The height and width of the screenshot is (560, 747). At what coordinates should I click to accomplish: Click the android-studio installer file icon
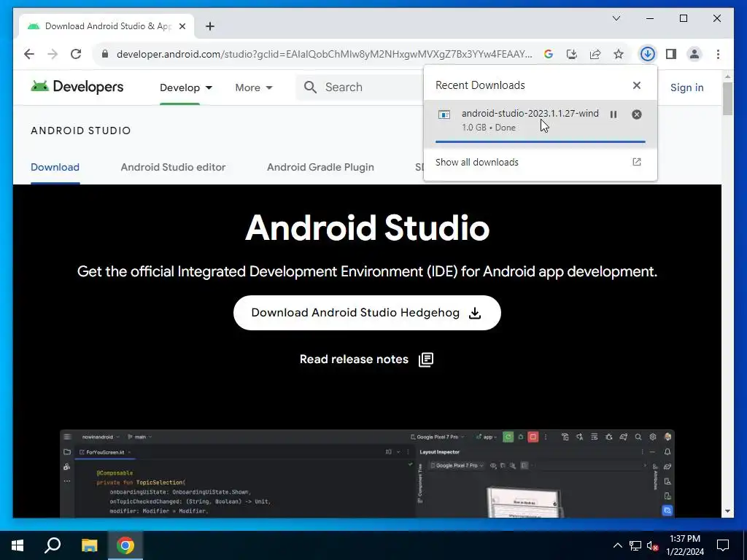(x=444, y=114)
